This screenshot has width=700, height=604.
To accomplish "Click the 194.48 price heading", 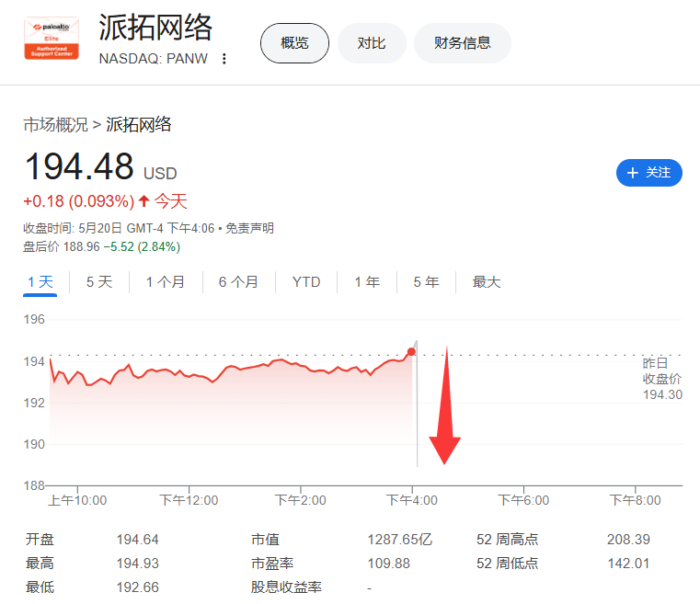I will tap(79, 166).
